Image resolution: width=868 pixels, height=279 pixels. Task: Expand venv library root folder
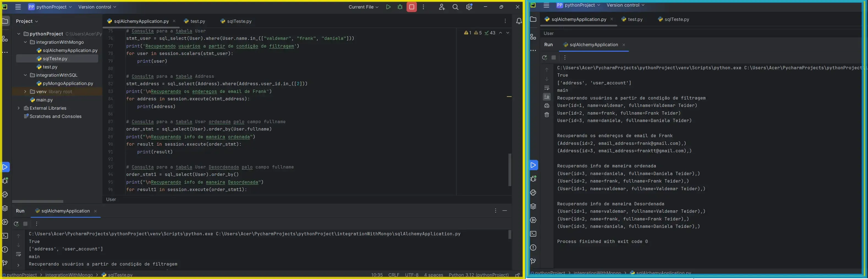coord(25,92)
